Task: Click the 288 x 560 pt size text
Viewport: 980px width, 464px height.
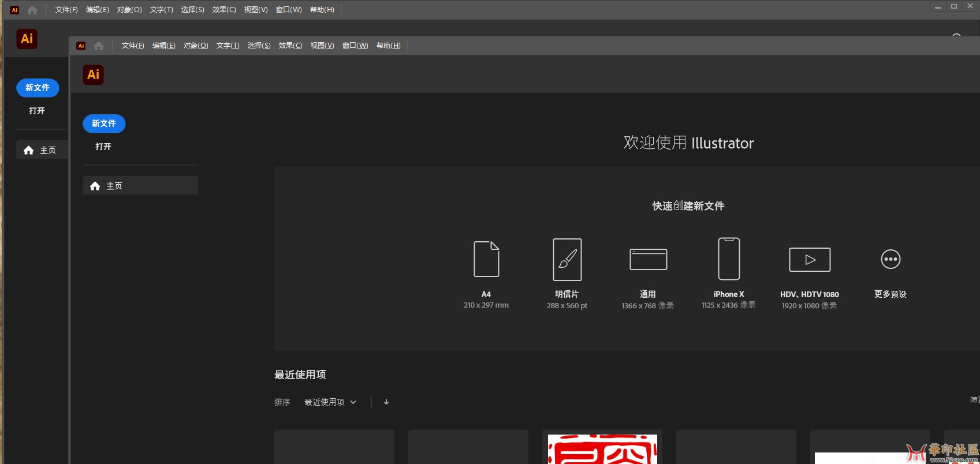Action: click(x=567, y=306)
